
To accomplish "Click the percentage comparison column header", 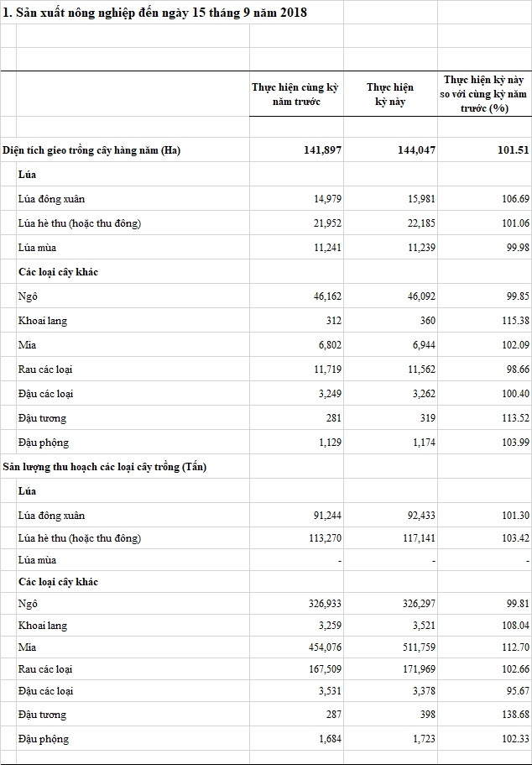I will tap(485, 94).
